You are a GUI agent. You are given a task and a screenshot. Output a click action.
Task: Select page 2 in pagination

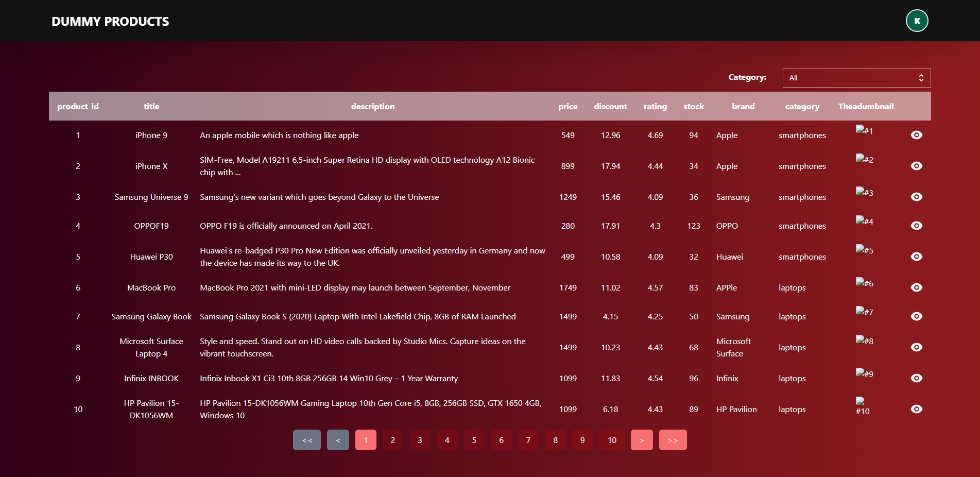pyautogui.click(x=393, y=440)
